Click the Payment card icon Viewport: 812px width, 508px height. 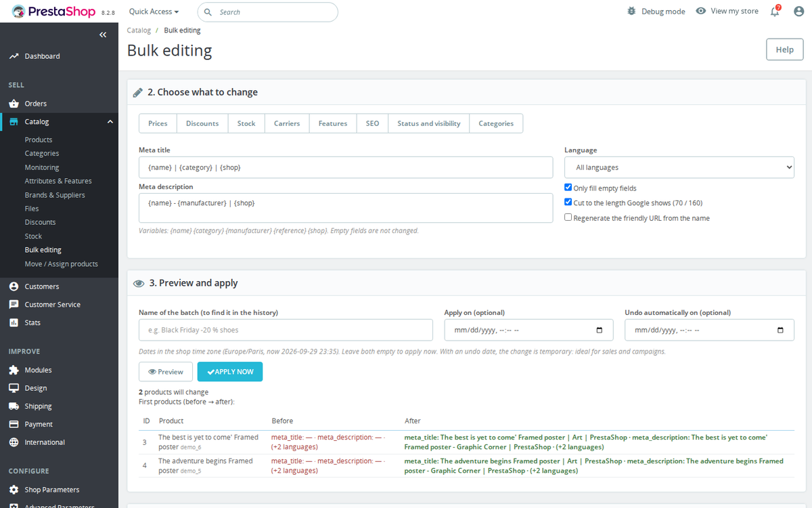[x=14, y=424]
